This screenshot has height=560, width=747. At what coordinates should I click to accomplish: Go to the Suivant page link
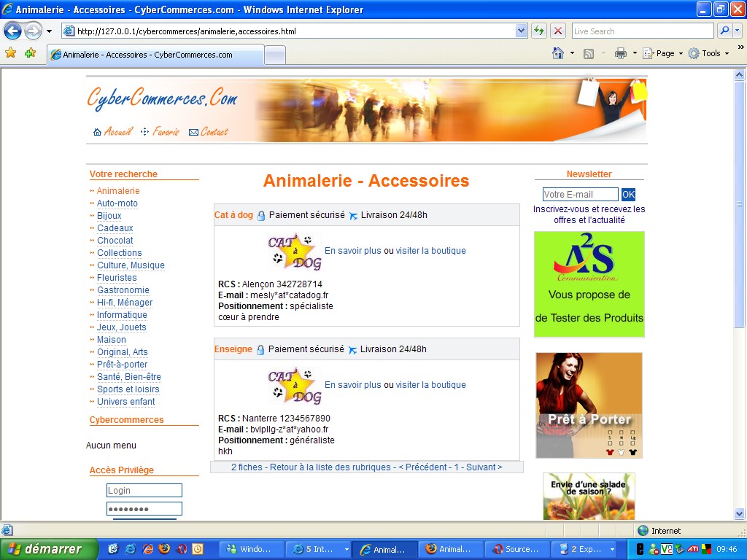(x=484, y=467)
